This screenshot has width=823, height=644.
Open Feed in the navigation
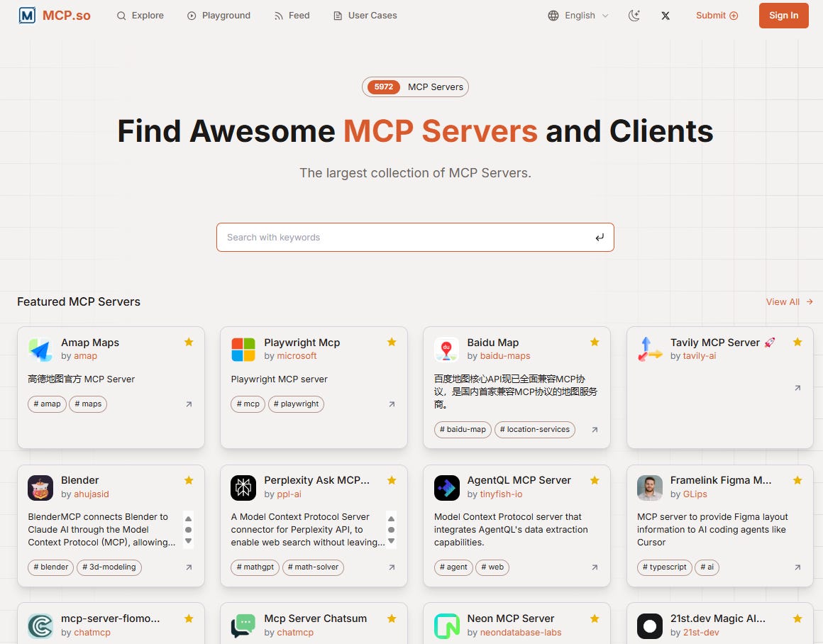tap(292, 15)
